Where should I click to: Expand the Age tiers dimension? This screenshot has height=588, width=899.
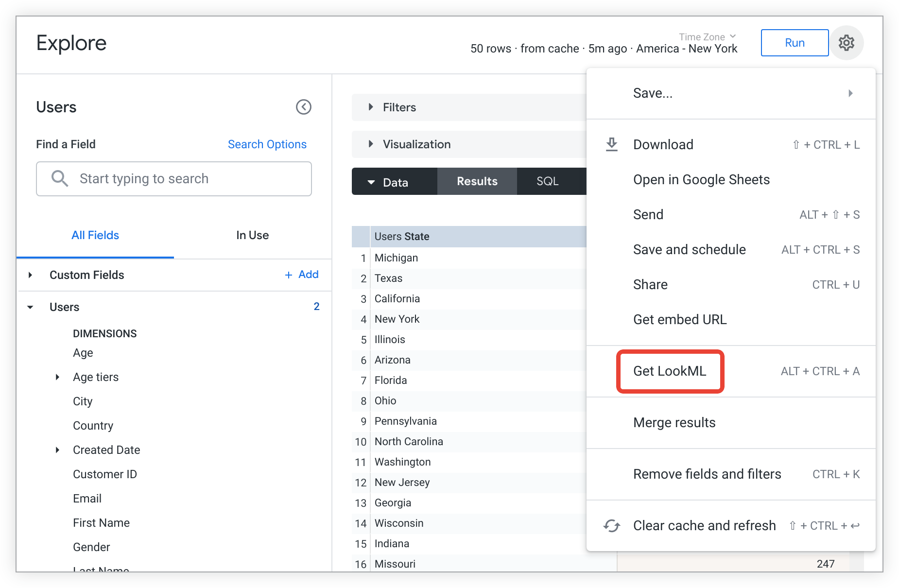[57, 377]
